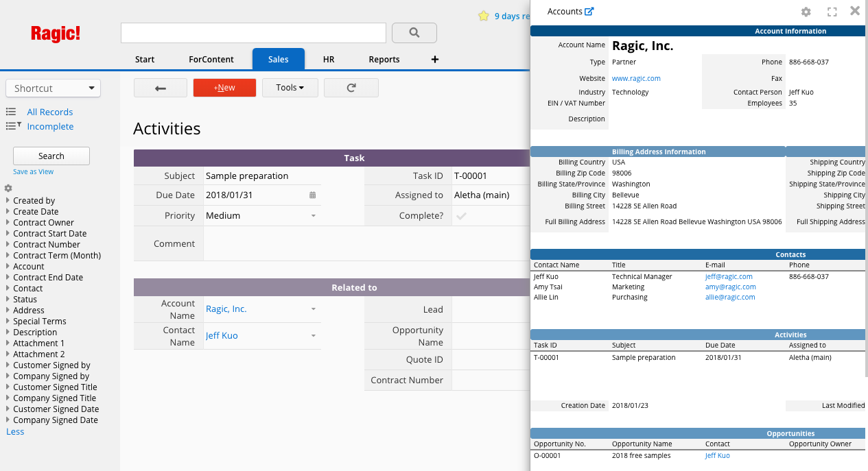The width and height of the screenshot is (868, 471).
Task: Click allie@ragic.com email link
Action: [730, 298]
